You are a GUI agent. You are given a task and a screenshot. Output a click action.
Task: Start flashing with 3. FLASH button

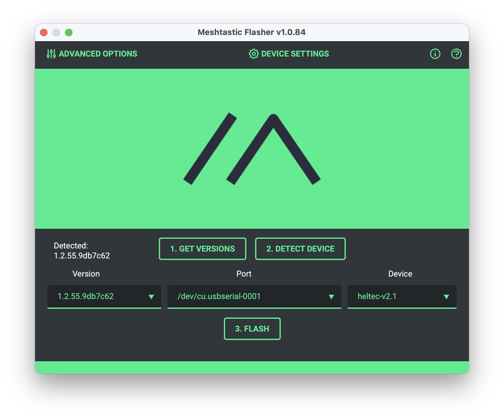pyautogui.click(x=252, y=329)
